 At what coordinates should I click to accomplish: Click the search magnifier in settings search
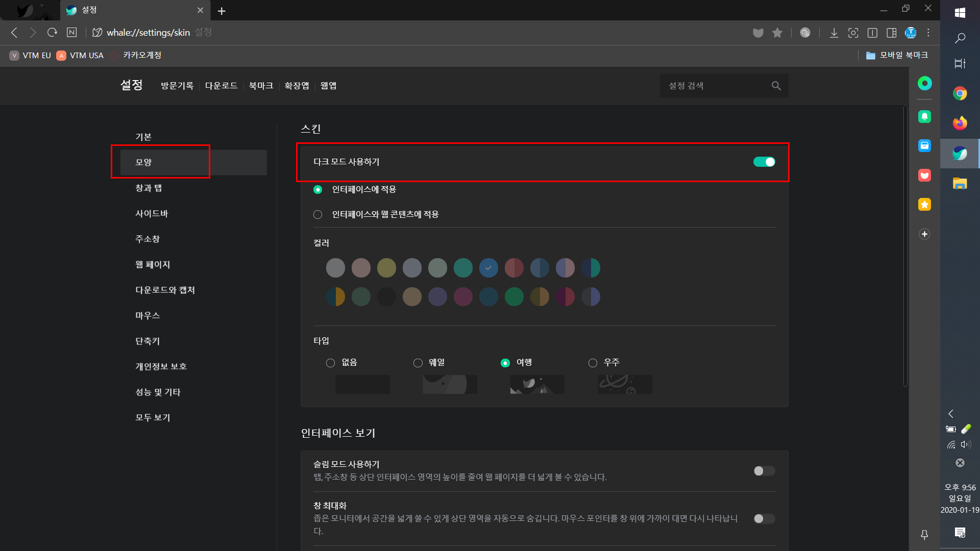pyautogui.click(x=776, y=86)
